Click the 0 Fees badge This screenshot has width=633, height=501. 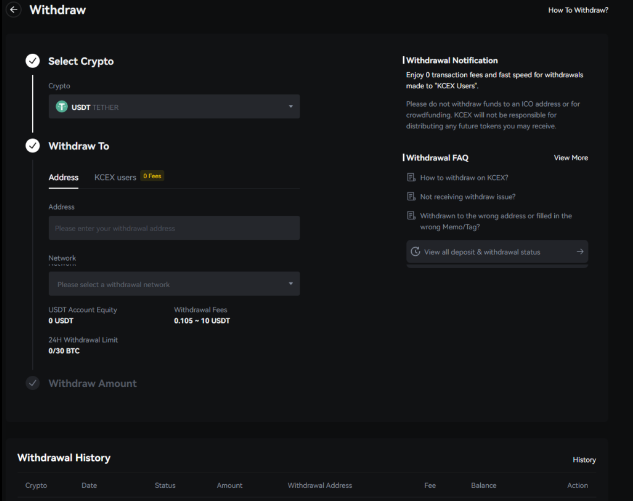tap(152, 176)
